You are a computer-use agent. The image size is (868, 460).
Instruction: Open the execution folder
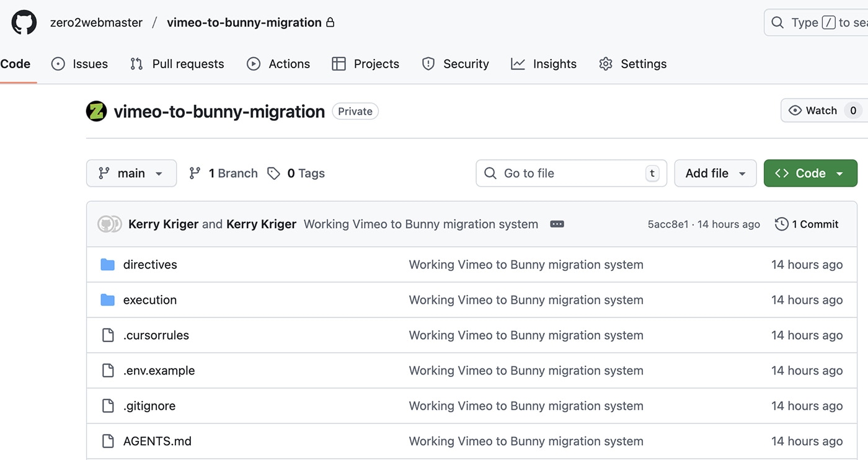point(150,300)
